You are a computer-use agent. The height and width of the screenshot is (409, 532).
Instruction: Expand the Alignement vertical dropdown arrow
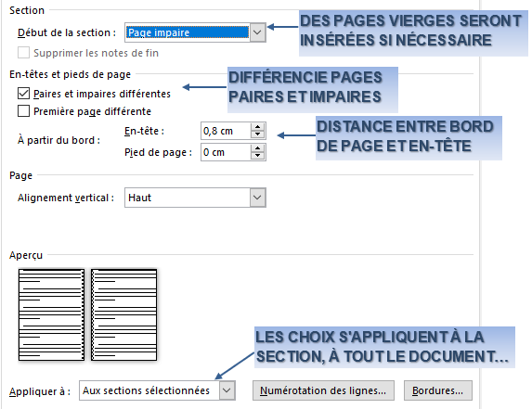pos(257,198)
